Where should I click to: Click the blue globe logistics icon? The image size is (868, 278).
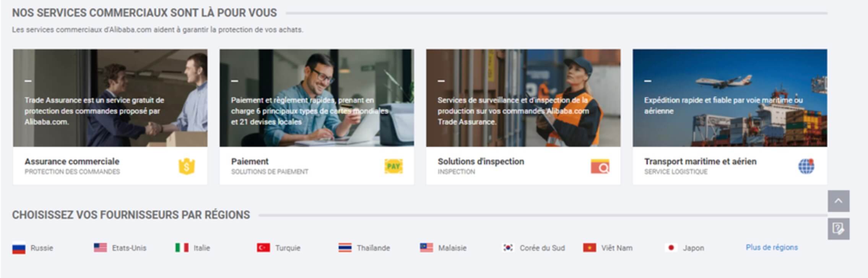(806, 166)
